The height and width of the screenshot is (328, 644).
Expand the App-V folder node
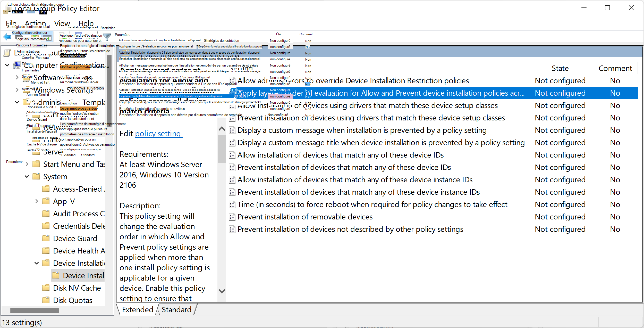pyautogui.click(x=37, y=201)
